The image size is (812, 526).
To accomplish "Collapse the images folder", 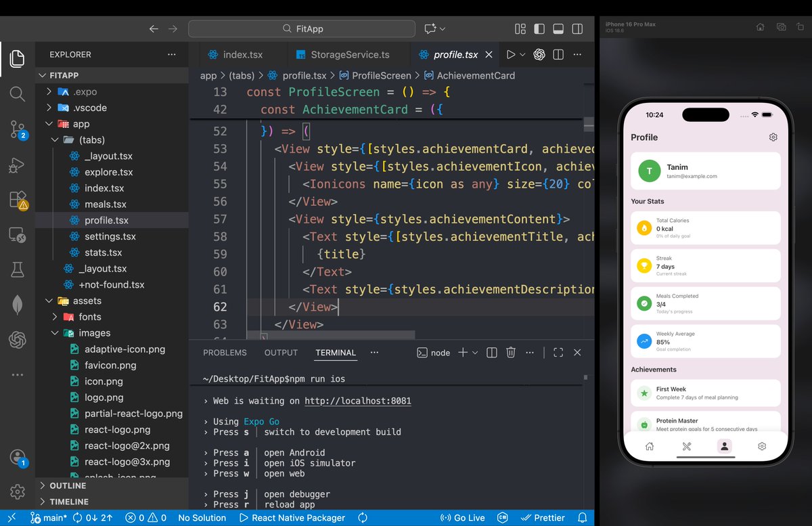I will click(x=112, y=333).
